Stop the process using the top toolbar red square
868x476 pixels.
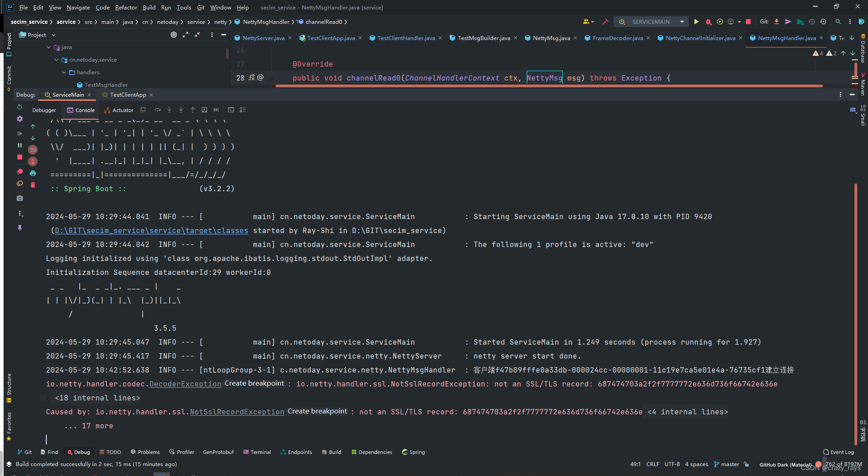tap(748, 22)
